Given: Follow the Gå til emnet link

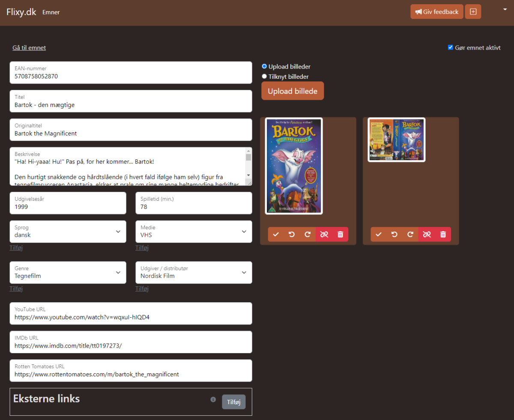Looking at the screenshot, I should click(x=29, y=48).
